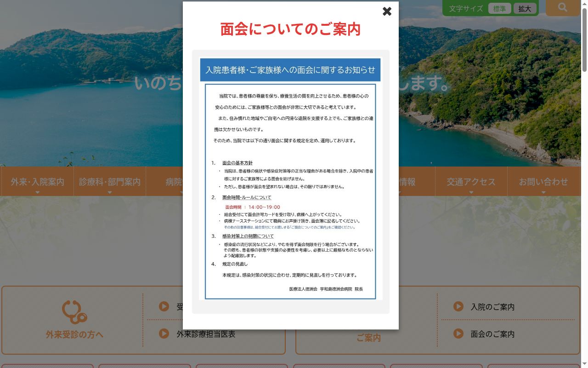
Task: Click the red 面会時間 14:00~19:00 line
Action: (x=253, y=207)
